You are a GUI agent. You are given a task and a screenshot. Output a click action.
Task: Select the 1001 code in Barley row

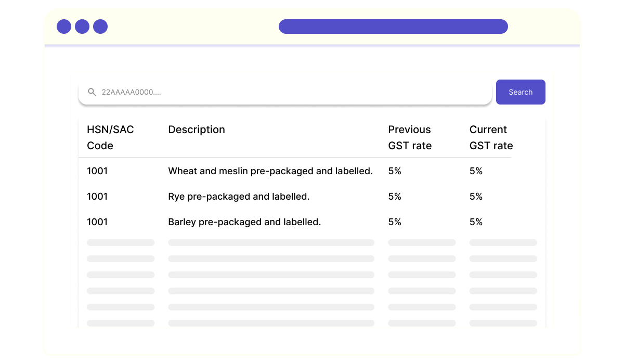click(x=97, y=222)
